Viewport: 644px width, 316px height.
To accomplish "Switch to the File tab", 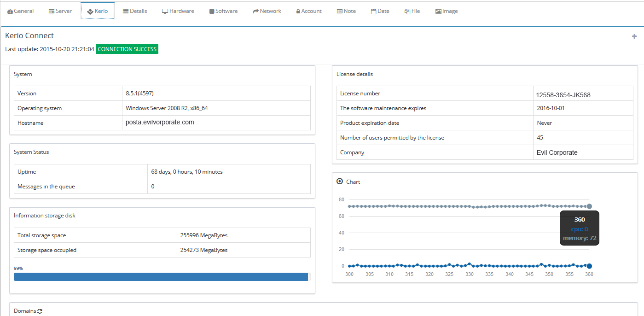I will tap(412, 11).
